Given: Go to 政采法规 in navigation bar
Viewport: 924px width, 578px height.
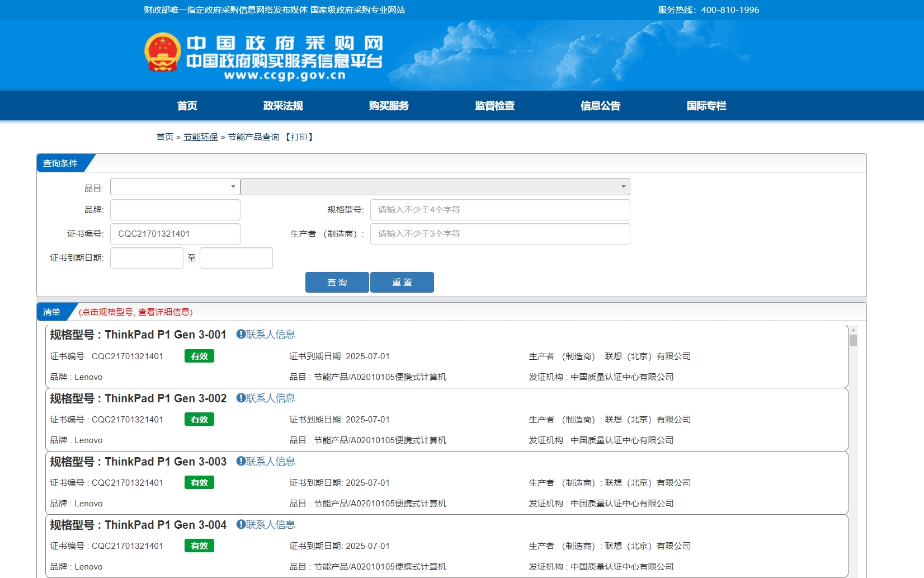Looking at the screenshot, I should (x=283, y=106).
